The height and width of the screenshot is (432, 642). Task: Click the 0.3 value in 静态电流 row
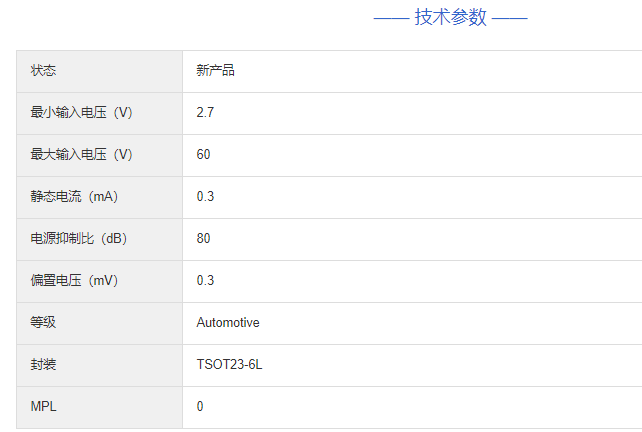(205, 197)
